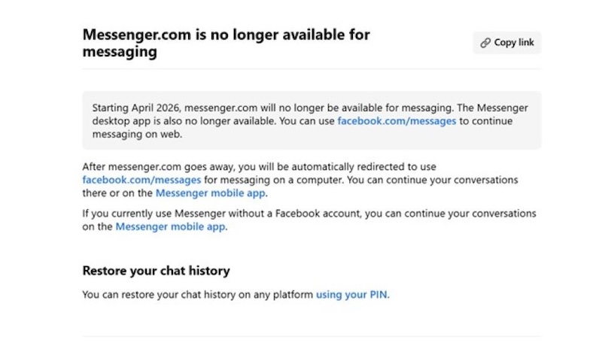
Task: Click the chain icon beside Copy link
Action: tap(485, 43)
